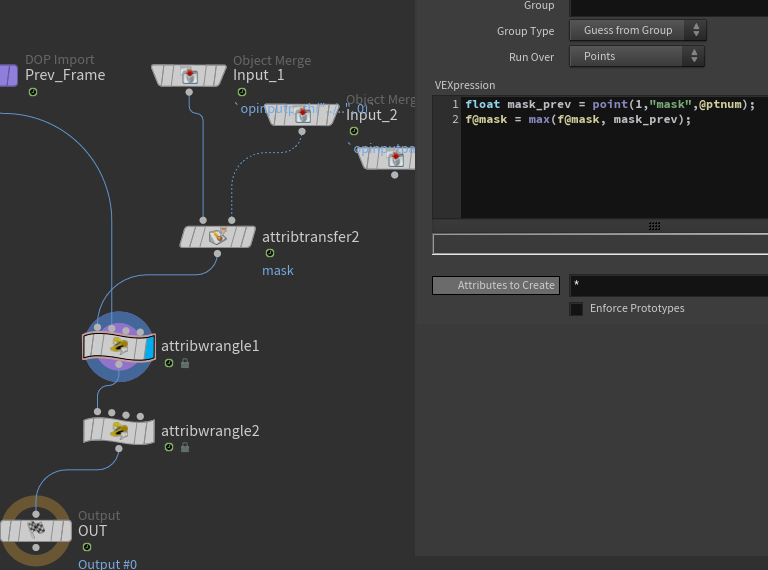
Task: Grab the VEXpression editor resize handle
Action: 654,226
